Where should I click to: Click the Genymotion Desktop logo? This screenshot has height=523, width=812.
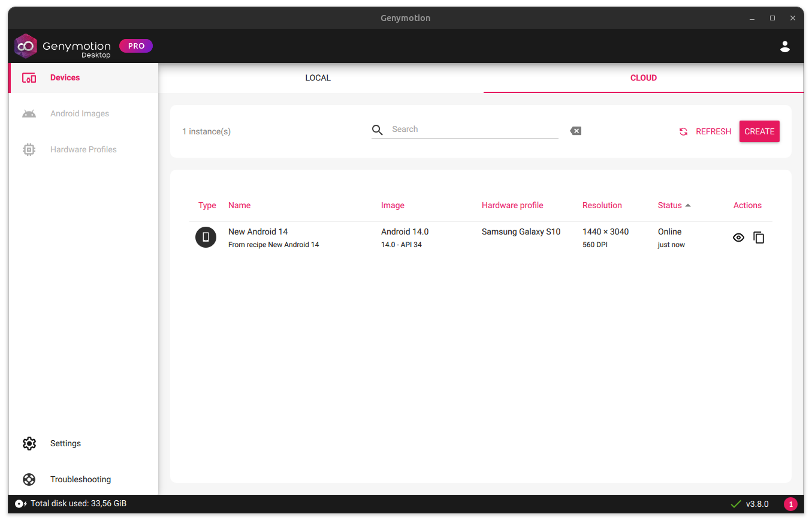62,46
